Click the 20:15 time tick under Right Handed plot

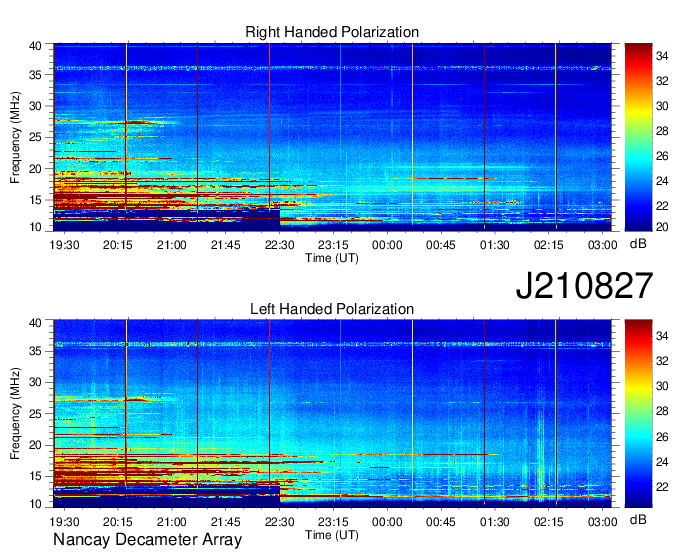coord(118,245)
